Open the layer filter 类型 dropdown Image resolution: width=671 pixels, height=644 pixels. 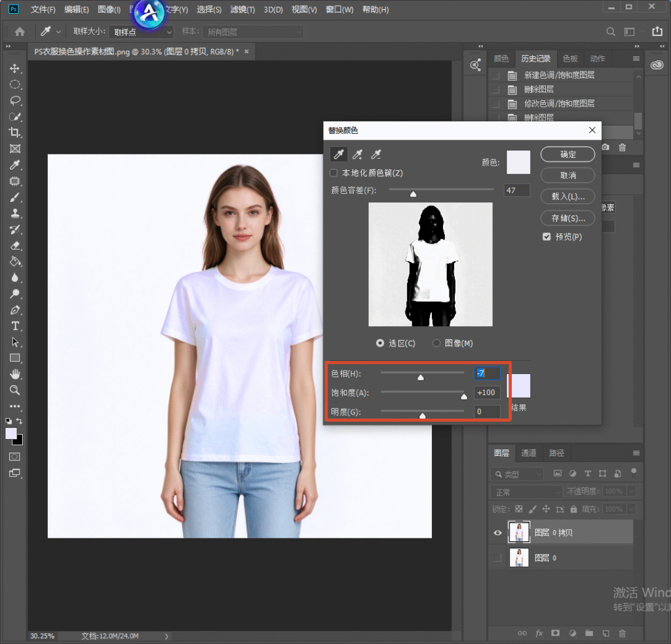coord(516,474)
